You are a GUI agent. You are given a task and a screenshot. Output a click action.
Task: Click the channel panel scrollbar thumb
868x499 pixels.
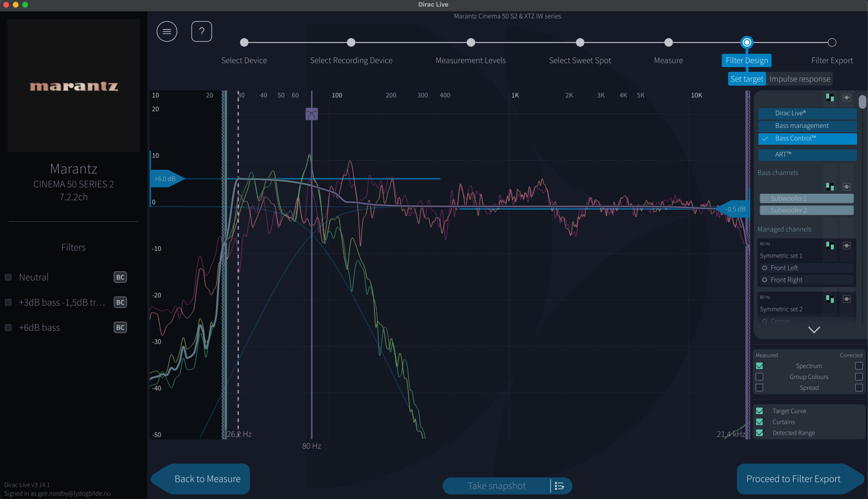863,102
